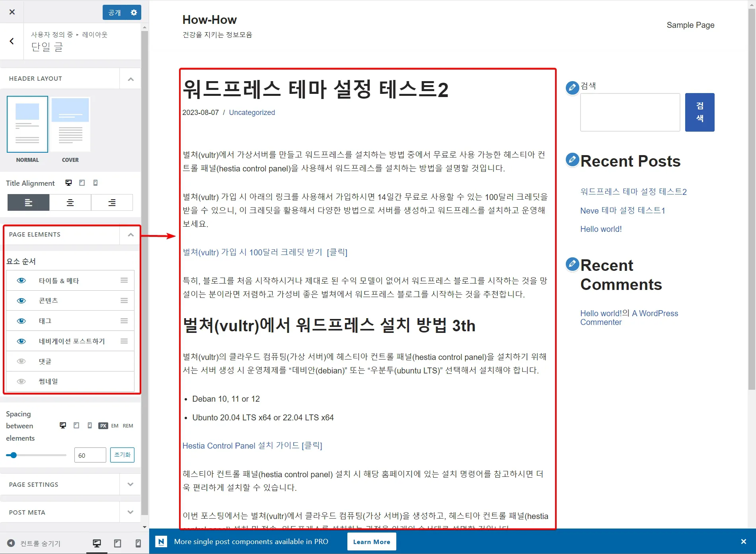Expand the POST META section
Image resolution: width=756 pixels, height=554 pixels.
(131, 512)
